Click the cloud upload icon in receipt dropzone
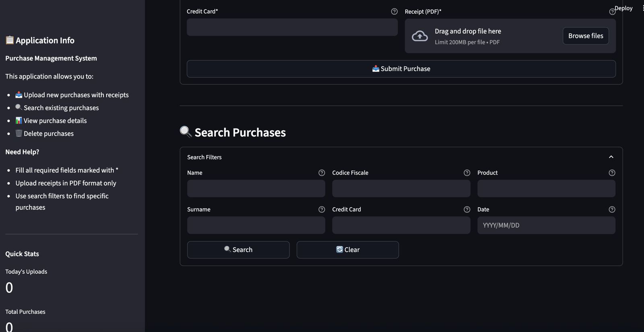 (x=420, y=36)
